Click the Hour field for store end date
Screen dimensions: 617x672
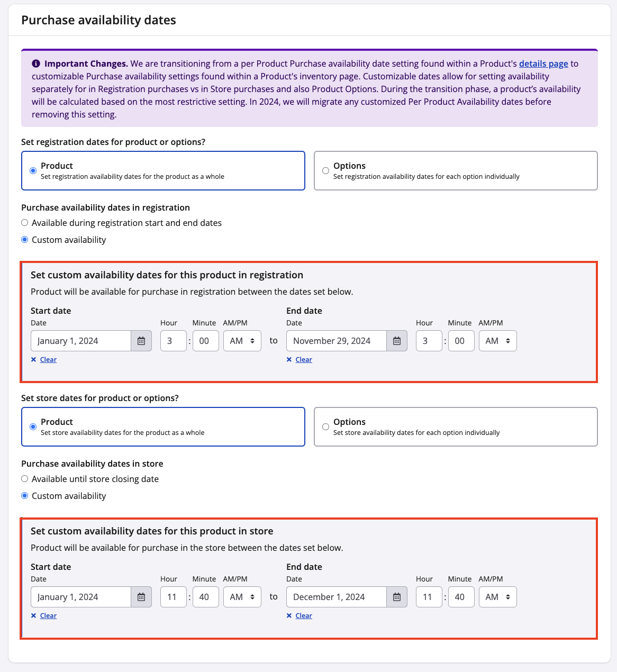tap(429, 597)
